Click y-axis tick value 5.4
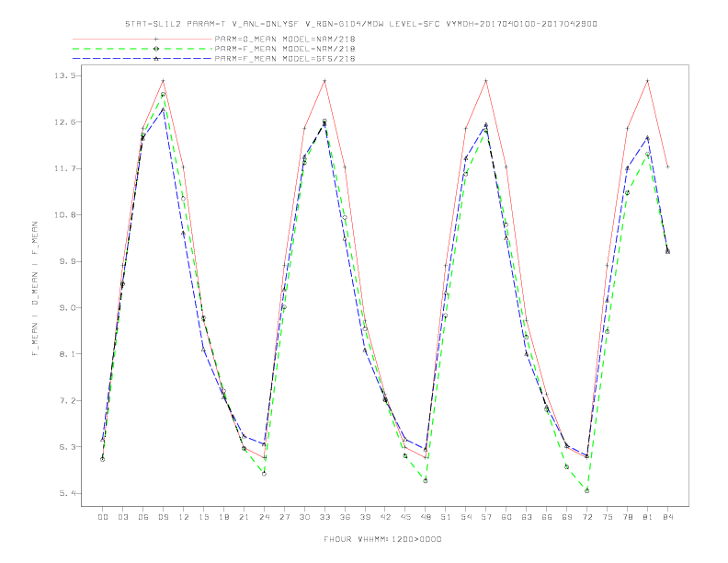Image resolution: width=728 pixels, height=563 pixels. (x=67, y=493)
